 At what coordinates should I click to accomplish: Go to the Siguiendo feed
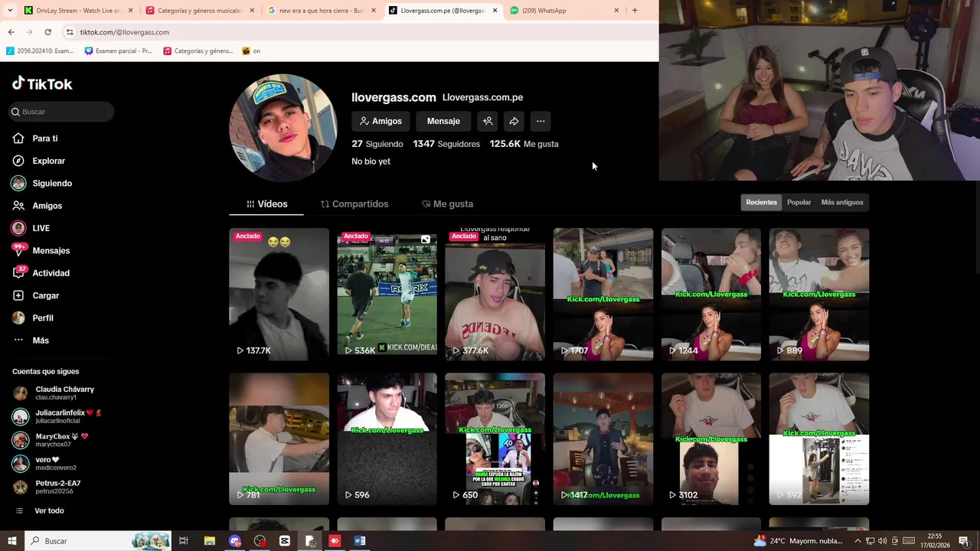tap(42, 184)
